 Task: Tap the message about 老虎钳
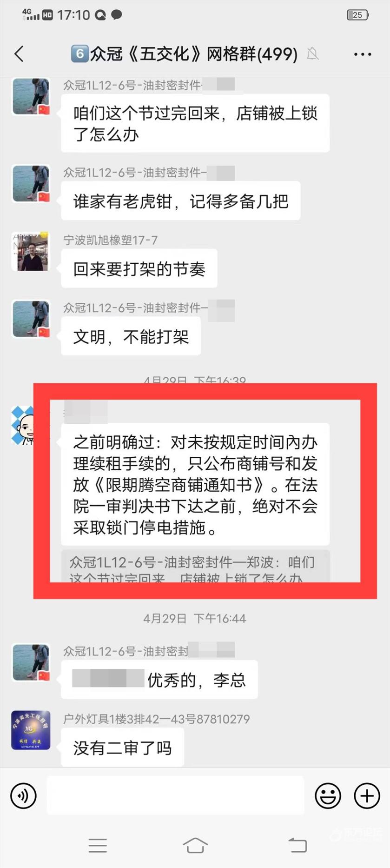(181, 201)
